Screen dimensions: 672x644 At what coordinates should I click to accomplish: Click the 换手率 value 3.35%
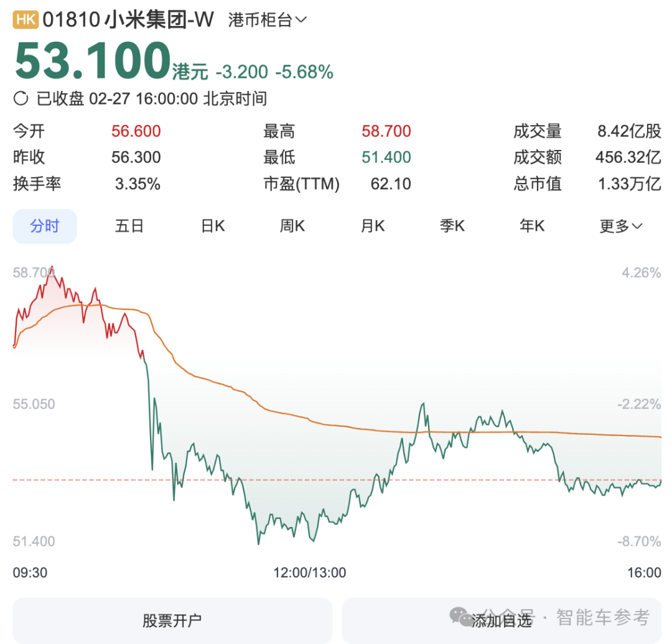click(138, 184)
